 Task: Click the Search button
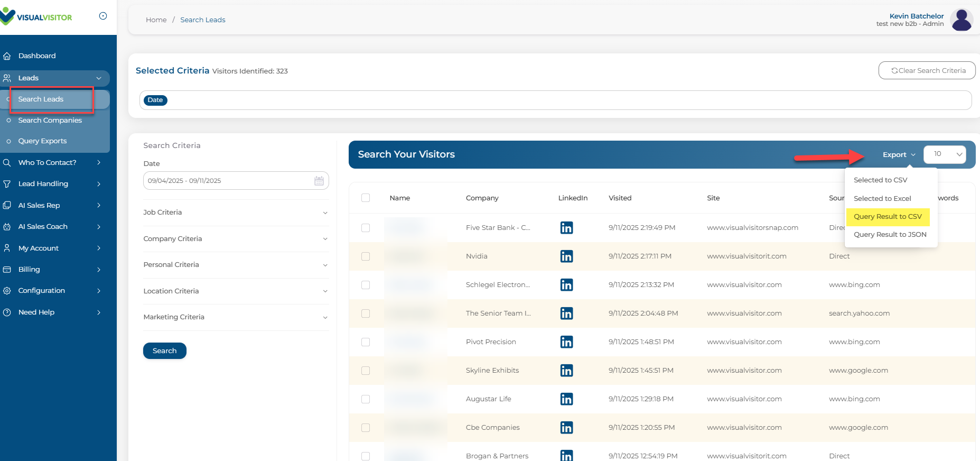pos(165,351)
